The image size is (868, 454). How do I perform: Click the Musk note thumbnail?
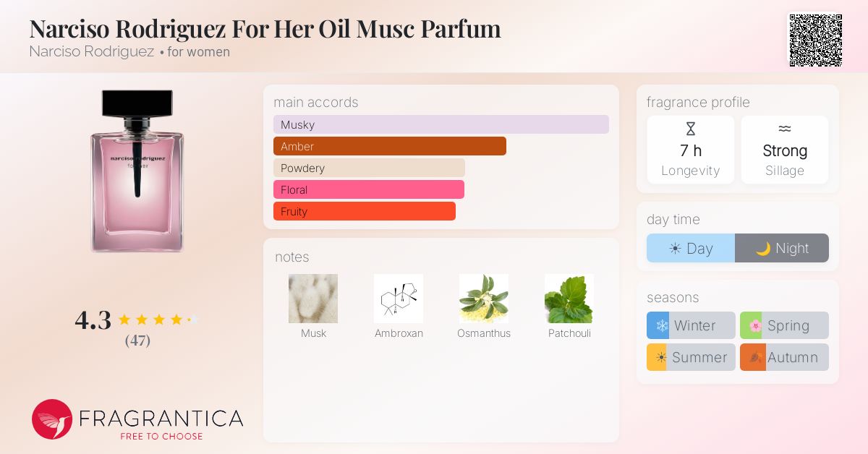pyautogui.click(x=313, y=299)
